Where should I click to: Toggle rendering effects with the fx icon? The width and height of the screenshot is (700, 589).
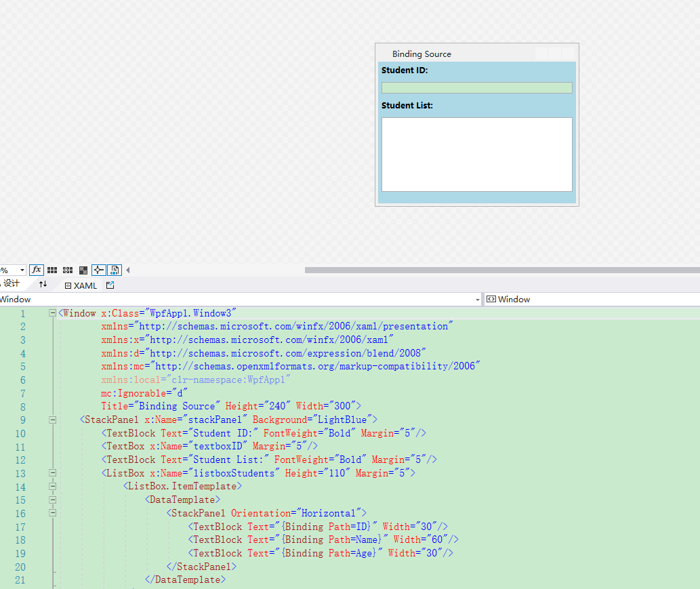tap(36, 270)
